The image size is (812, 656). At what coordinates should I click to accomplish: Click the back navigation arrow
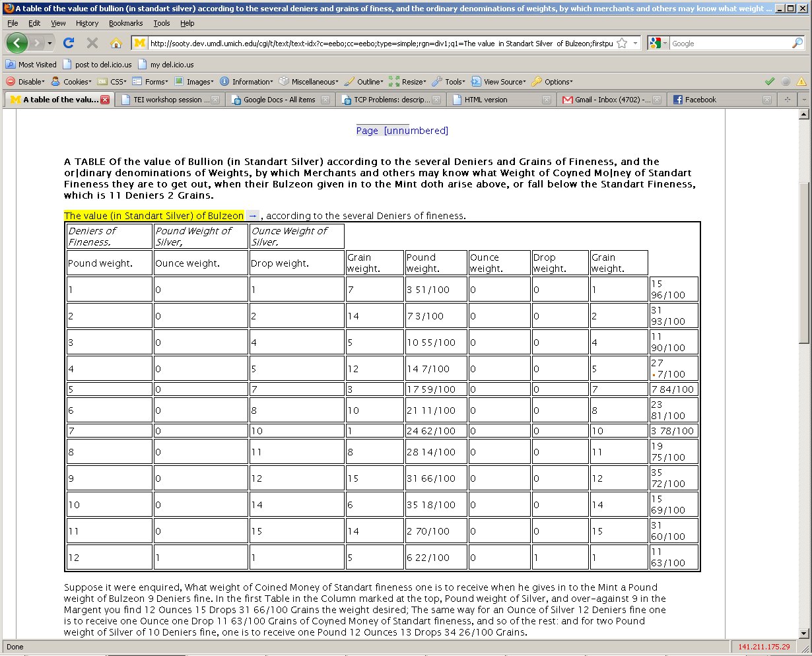pyautogui.click(x=17, y=43)
